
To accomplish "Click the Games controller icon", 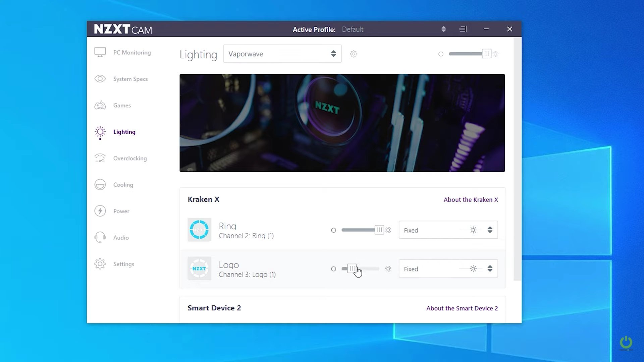I will point(100,105).
